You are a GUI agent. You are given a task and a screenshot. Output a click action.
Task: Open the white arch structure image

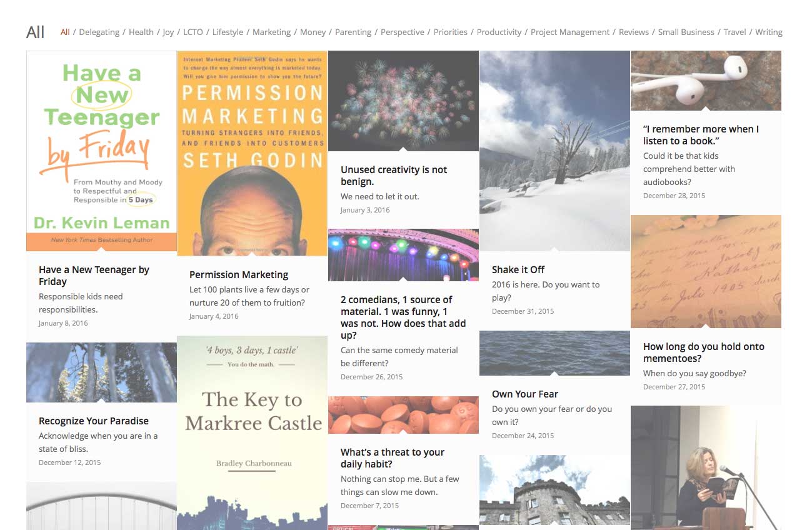point(101,506)
